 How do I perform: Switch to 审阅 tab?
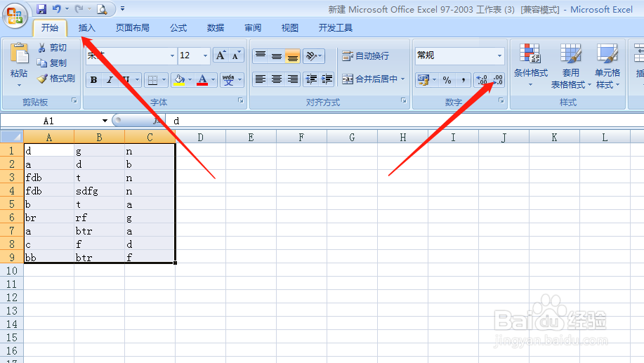[253, 28]
